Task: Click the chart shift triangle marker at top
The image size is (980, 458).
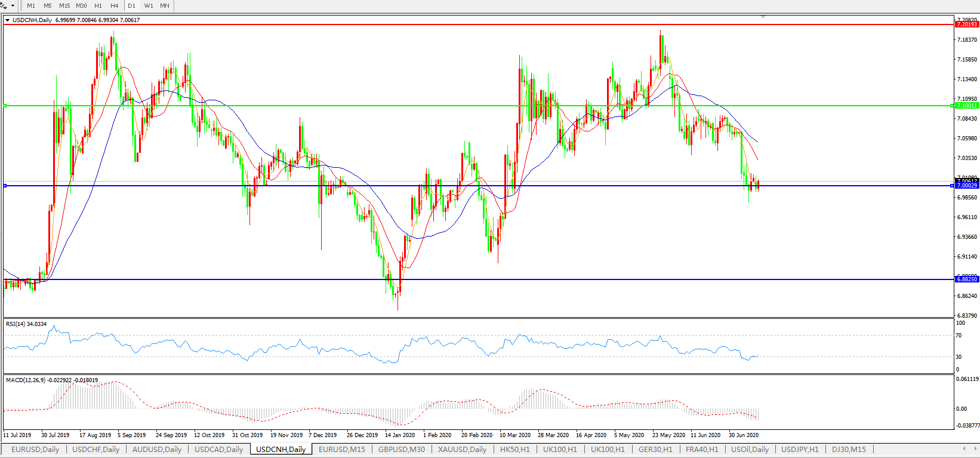Action: click(763, 17)
